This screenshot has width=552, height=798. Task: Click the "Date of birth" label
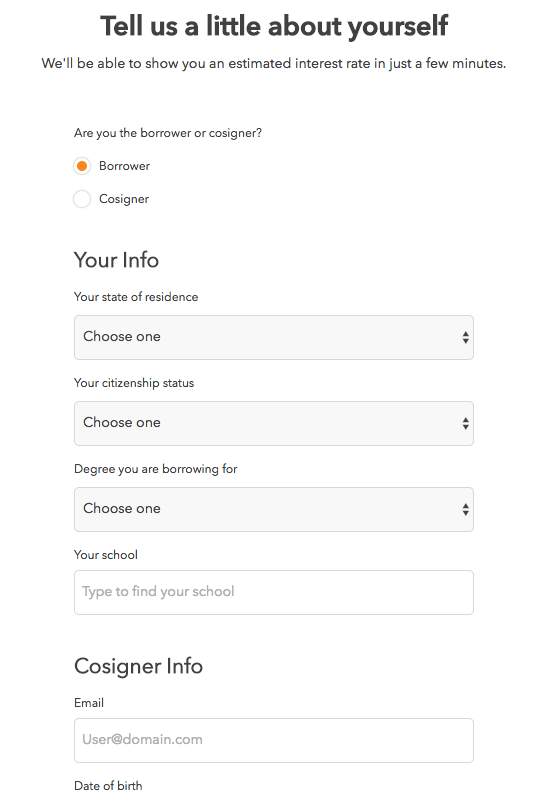108,786
